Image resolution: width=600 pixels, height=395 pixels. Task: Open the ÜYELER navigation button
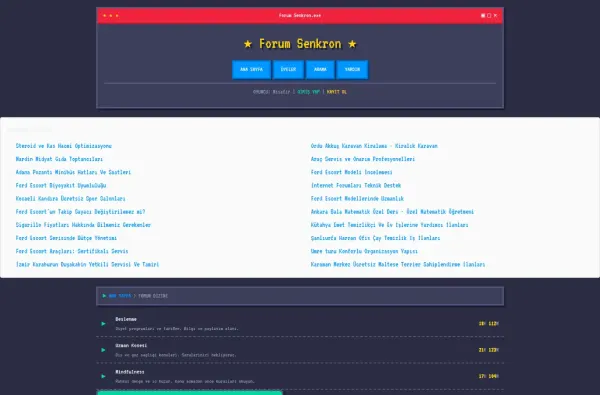(288, 69)
